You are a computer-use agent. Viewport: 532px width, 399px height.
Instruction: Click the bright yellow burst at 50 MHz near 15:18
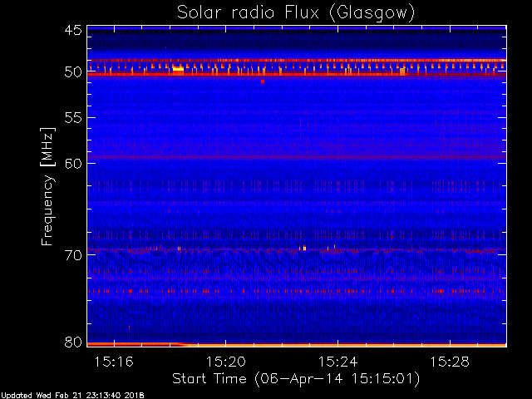(178, 69)
